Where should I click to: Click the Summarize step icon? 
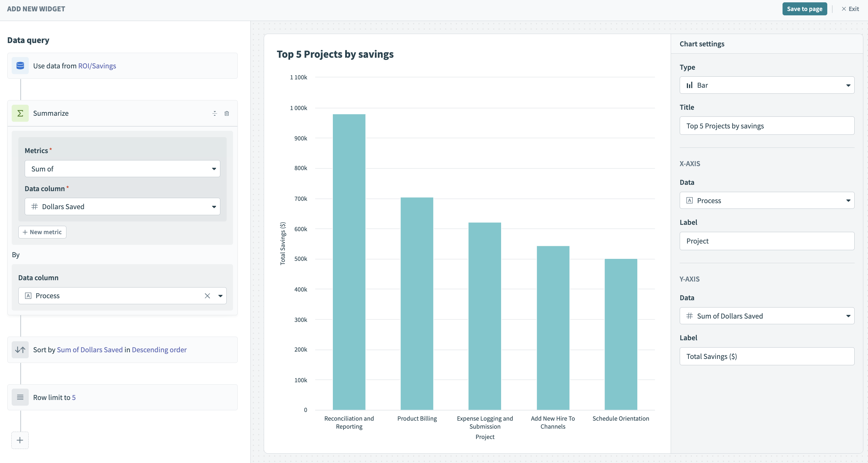[19, 113]
